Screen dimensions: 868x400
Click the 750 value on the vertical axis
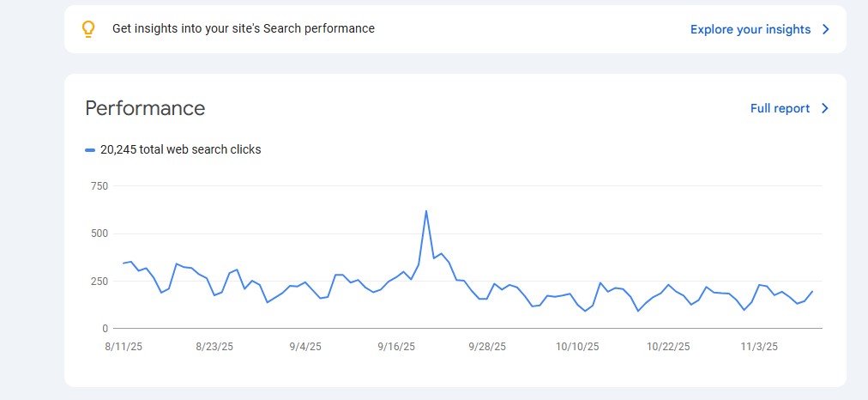point(99,186)
